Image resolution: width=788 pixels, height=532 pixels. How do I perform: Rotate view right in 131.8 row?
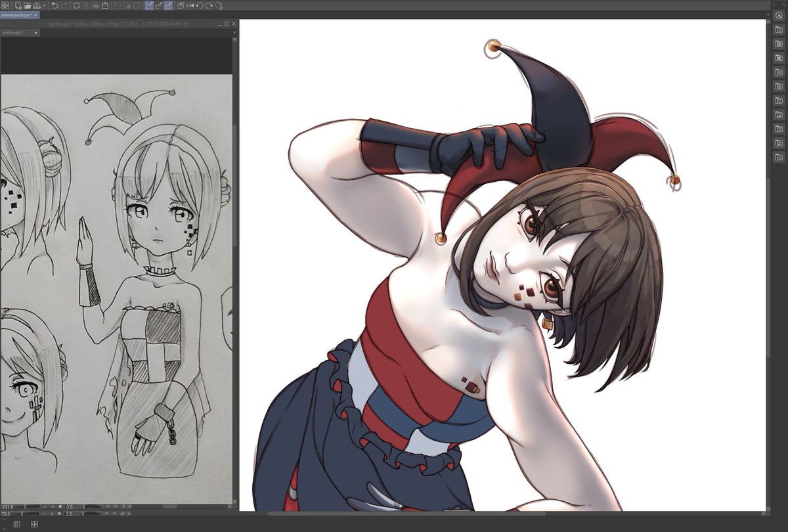[115, 506]
